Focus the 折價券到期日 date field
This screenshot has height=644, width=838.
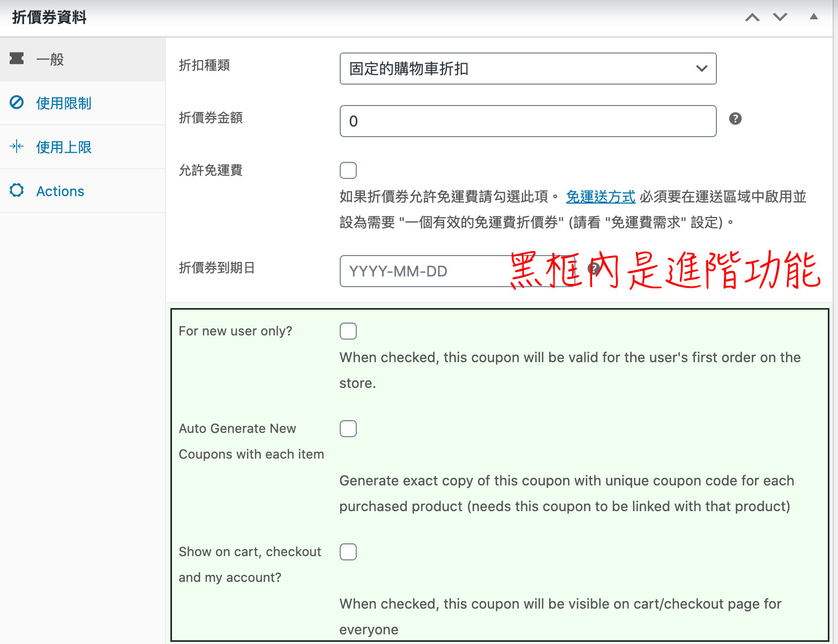[457, 271]
